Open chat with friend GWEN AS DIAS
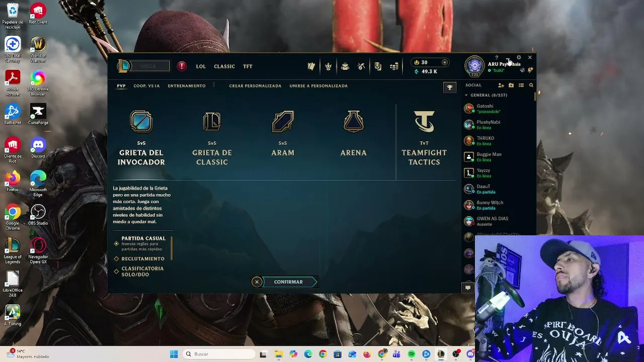 498,221
